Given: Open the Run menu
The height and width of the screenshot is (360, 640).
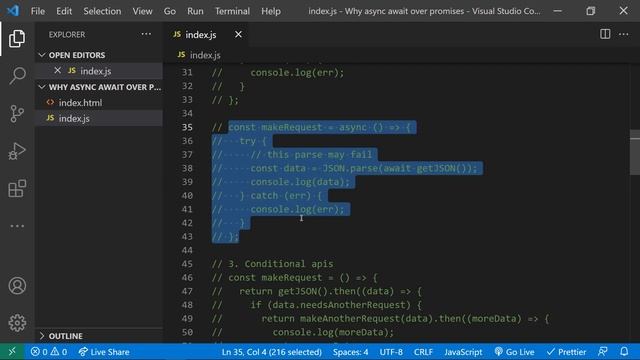Looking at the screenshot, I should point(195,11).
